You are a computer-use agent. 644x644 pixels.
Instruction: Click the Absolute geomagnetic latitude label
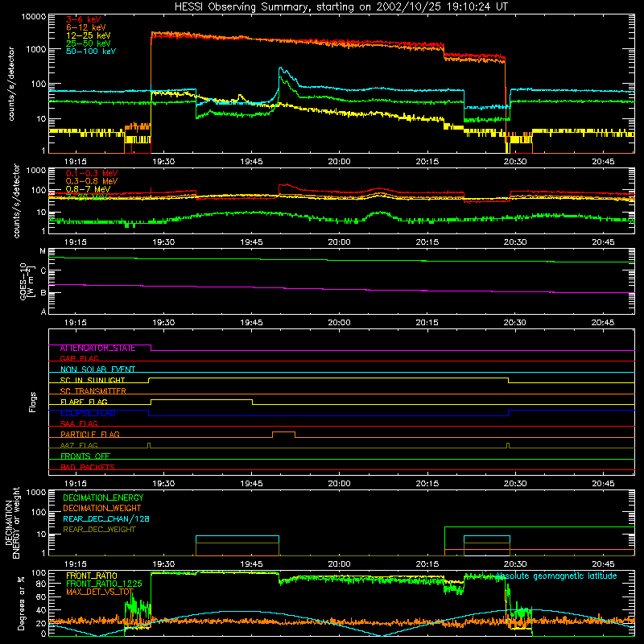click(x=556, y=576)
